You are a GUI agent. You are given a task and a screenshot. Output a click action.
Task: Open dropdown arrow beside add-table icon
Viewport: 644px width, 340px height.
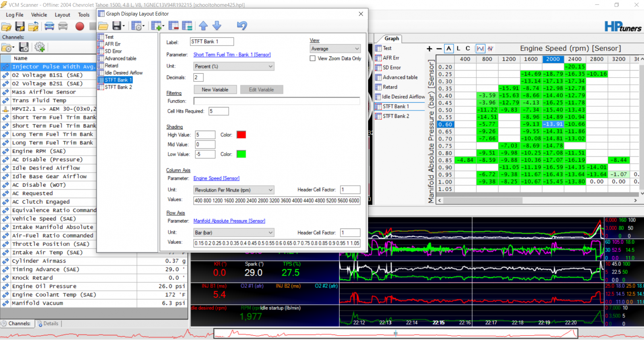click(x=163, y=27)
